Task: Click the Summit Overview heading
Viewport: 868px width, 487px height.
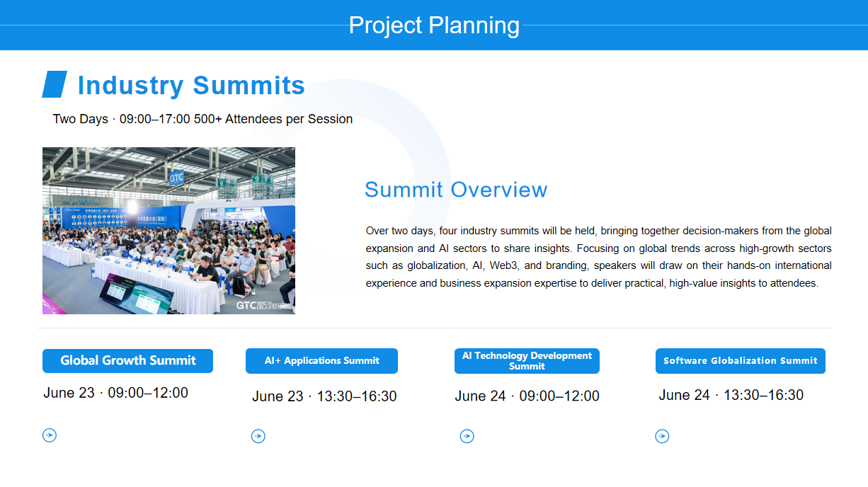Action: (x=456, y=190)
